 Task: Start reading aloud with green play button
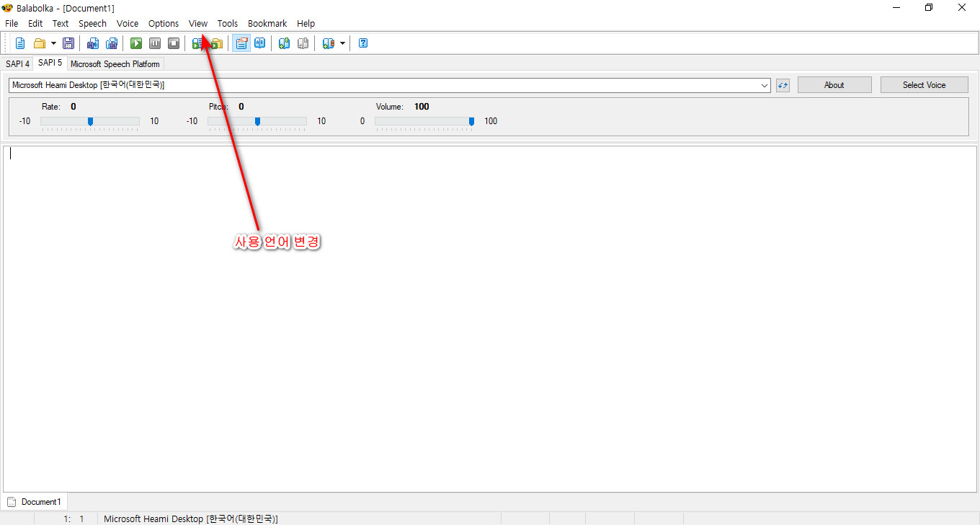click(136, 43)
